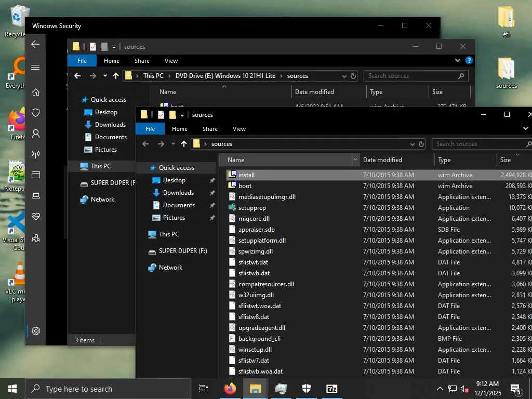Open 7-Zip on the taskbar
The height and width of the screenshot is (399, 532).
(331, 389)
